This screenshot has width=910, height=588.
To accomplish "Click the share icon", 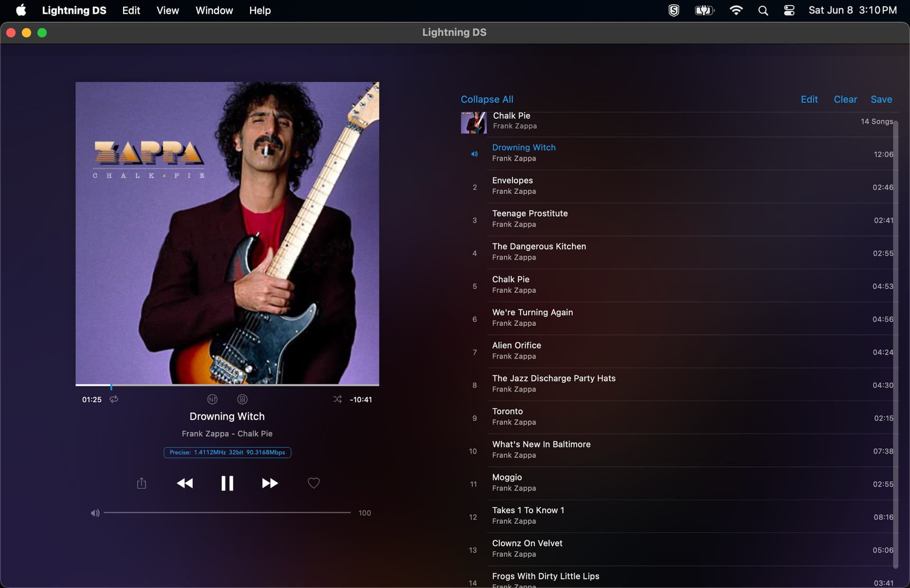I will tap(141, 483).
